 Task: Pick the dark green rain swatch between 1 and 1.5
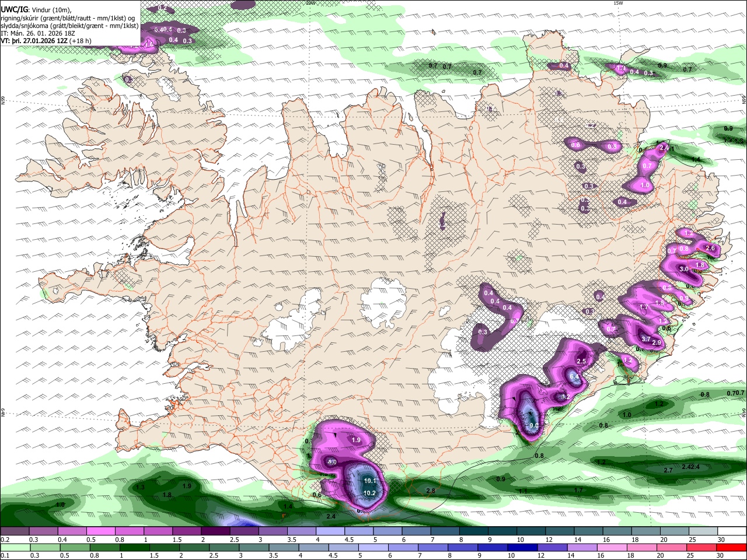pyautogui.click(x=134, y=547)
